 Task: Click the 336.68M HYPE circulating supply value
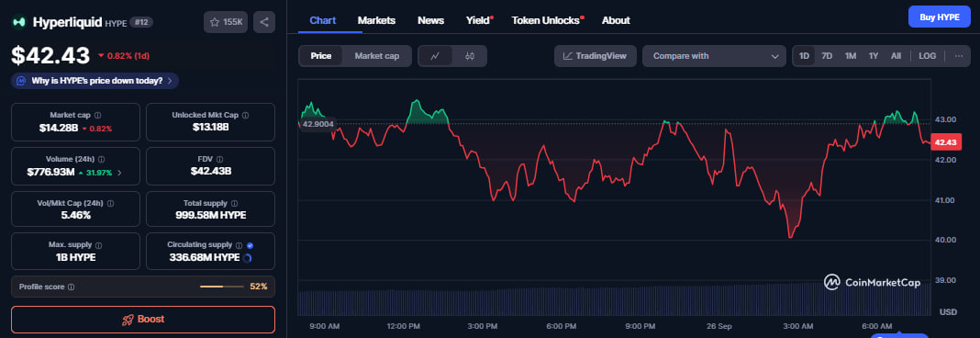tap(205, 257)
